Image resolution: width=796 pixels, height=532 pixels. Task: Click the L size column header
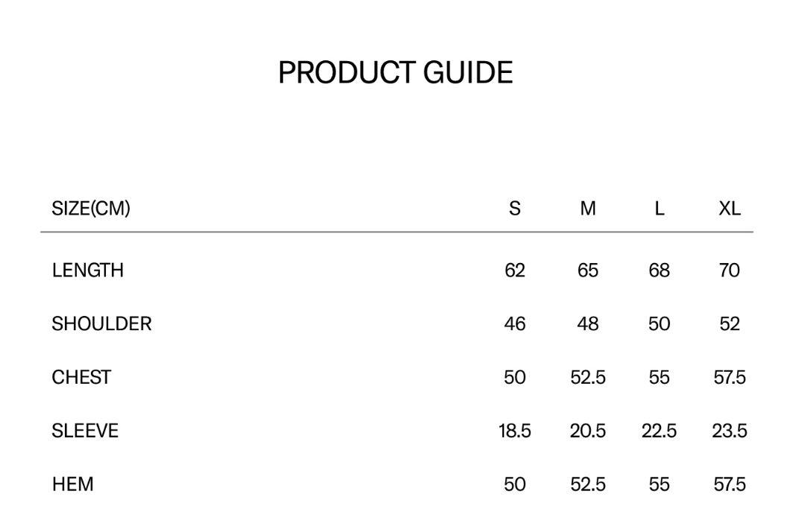click(660, 208)
